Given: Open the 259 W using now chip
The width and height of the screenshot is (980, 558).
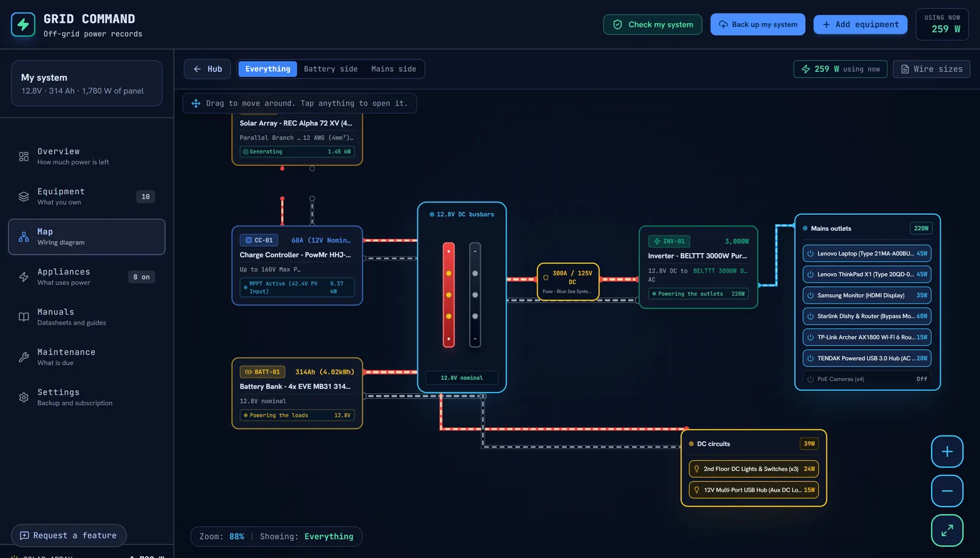Looking at the screenshot, I should [840, 69].
